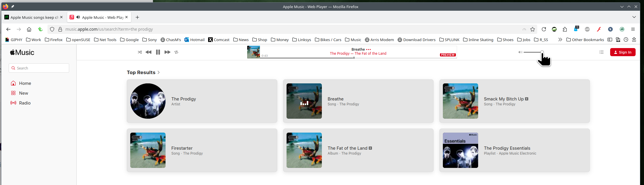Click the song progress bar
Image resolution: width=644 pixels, height=185 pixels.
click(x=358, y=58)
